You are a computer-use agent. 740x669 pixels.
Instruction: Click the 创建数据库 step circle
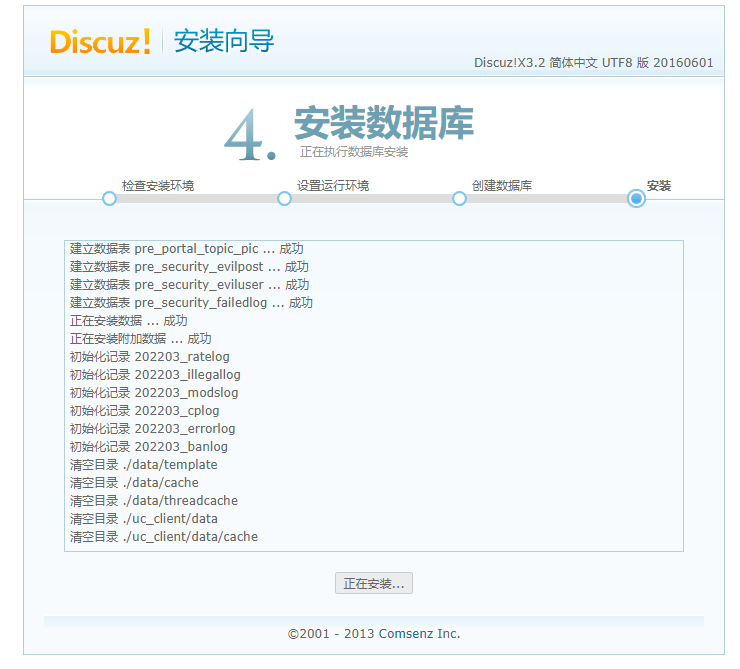(459, 199)
